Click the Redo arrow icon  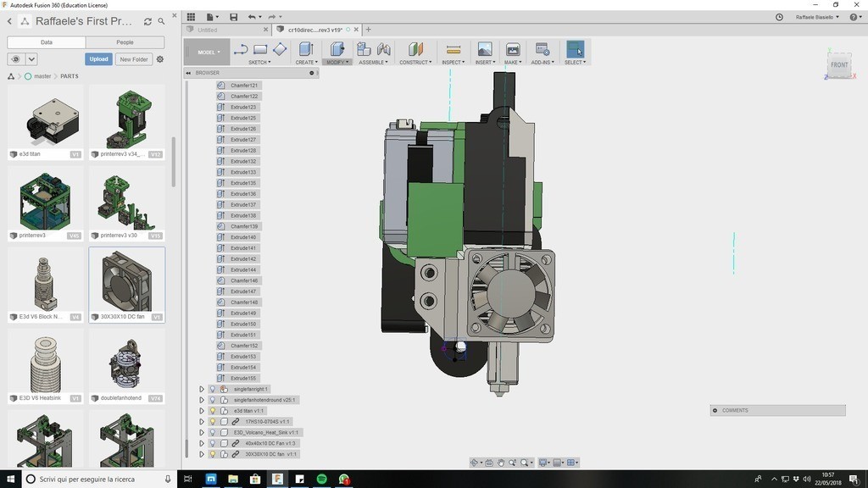(272, 17)
